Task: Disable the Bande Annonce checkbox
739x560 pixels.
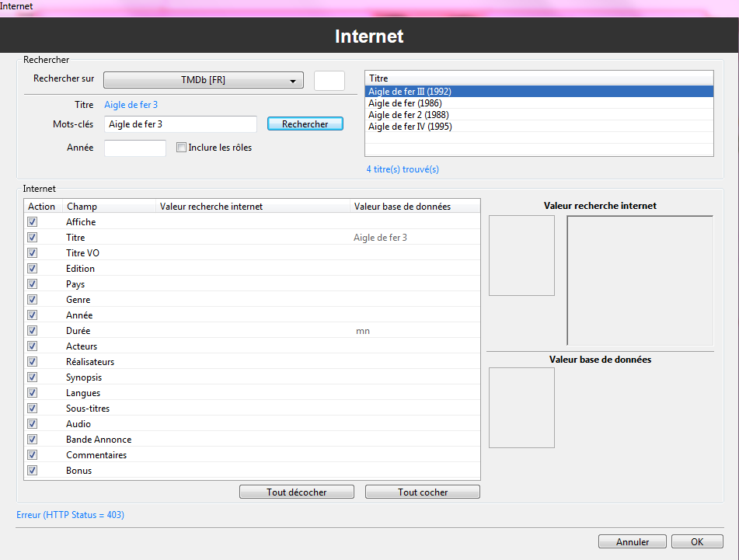Action: point(32,440)
